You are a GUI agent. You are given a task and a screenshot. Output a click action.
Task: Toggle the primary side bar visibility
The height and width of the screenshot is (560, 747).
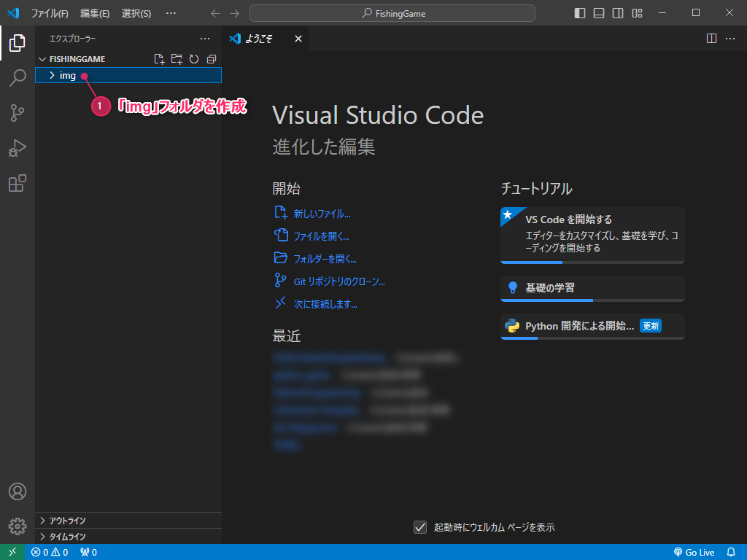click(x=580, y=13)
